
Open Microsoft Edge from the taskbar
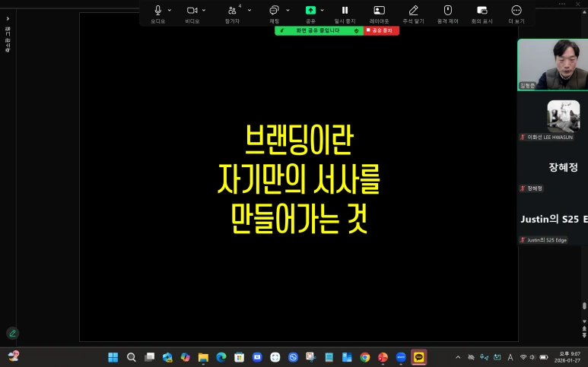(221, 357)
